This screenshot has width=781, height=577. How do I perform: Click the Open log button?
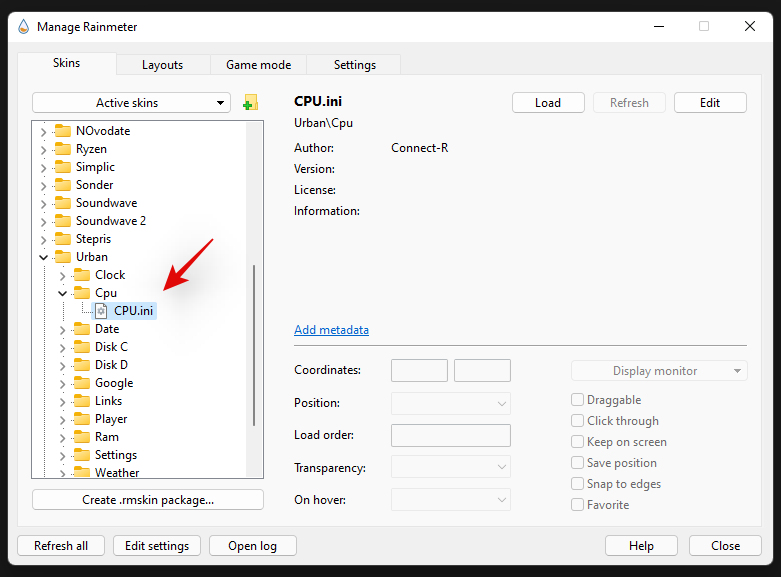(253, 546)
